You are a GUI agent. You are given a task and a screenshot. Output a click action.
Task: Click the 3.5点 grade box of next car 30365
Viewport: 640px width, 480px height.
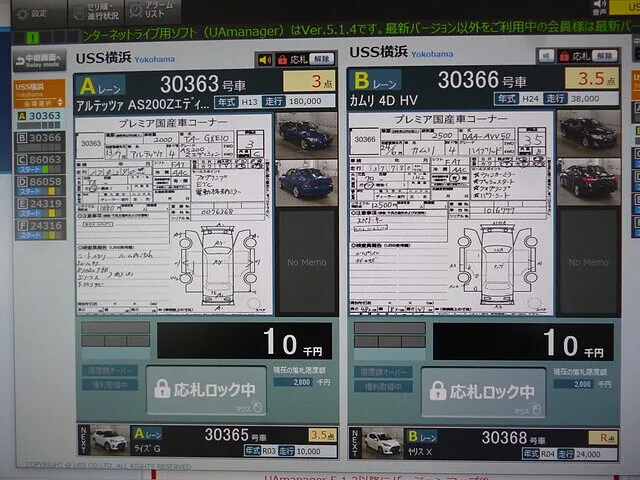point(322,435)
